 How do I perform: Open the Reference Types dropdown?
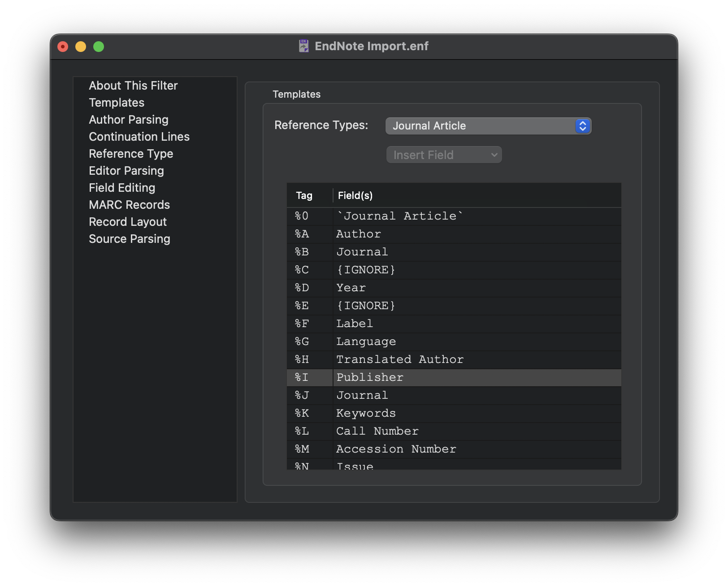tap(488, 126)
